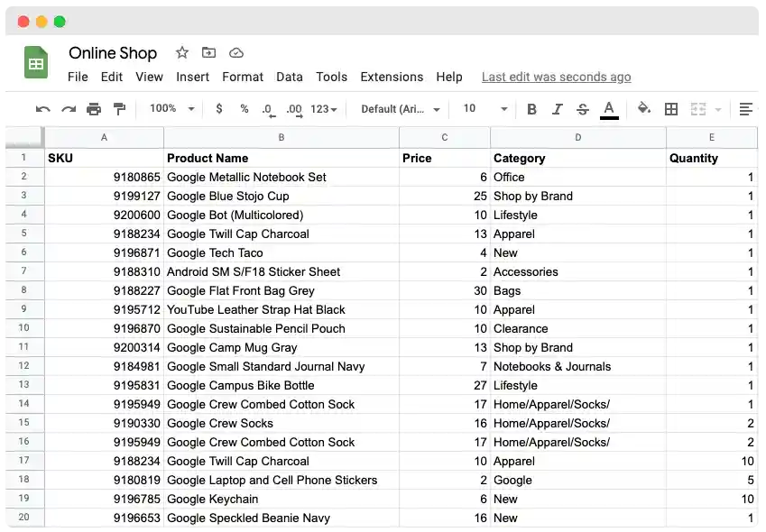766x532 pixels.
Task: Increase decimal places icon
Action: pos(294,110)
